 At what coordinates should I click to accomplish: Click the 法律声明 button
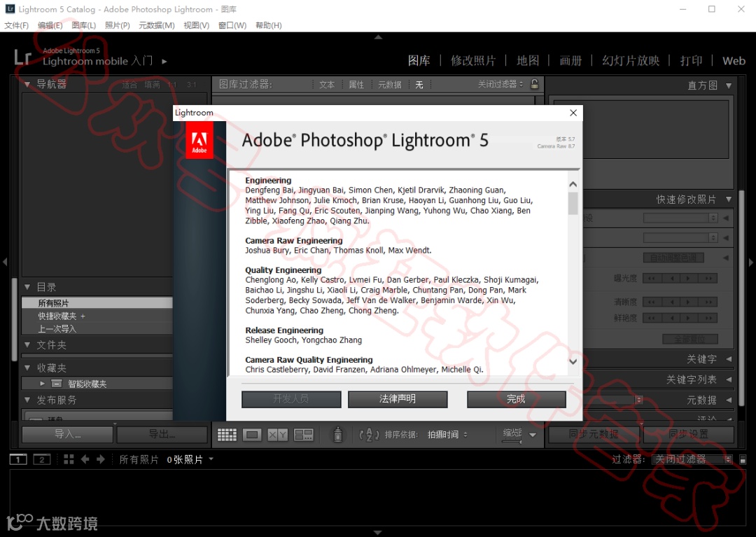pyautogui.click(x=398, y=399)
